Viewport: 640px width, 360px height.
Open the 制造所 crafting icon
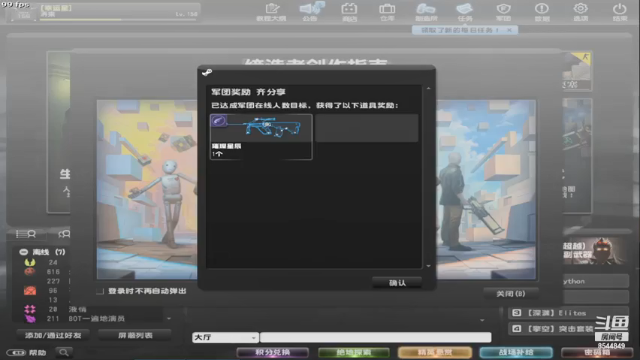pos(426,12)
